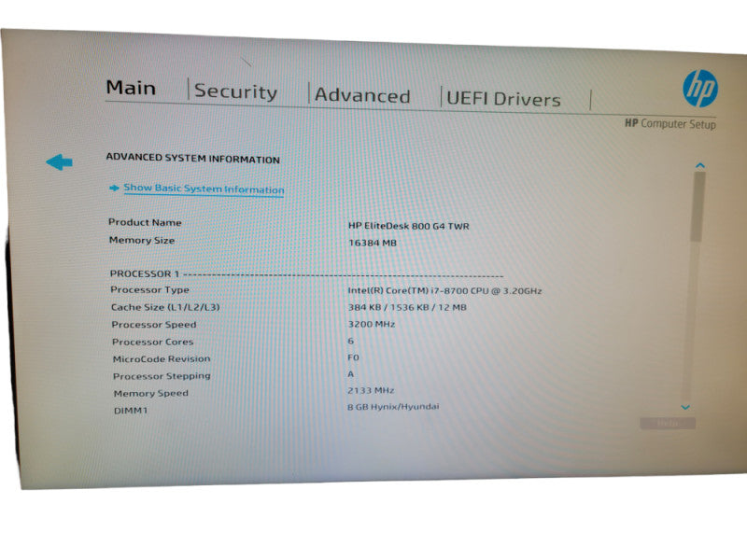The image size is (747, 560).
Task: Switch to the Security tab
Action: [235, 91]
